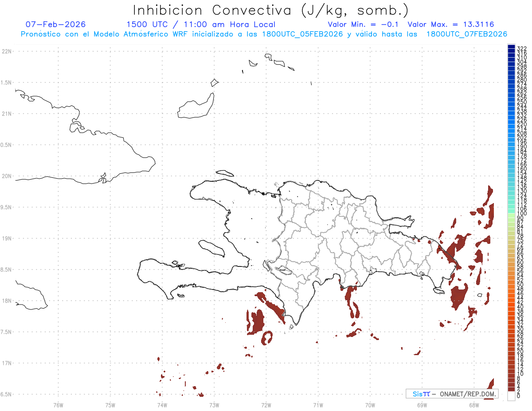This screenshot has width=532, height=411.
Task: Click the "73W" longitude label
Action: pos(214,405)
